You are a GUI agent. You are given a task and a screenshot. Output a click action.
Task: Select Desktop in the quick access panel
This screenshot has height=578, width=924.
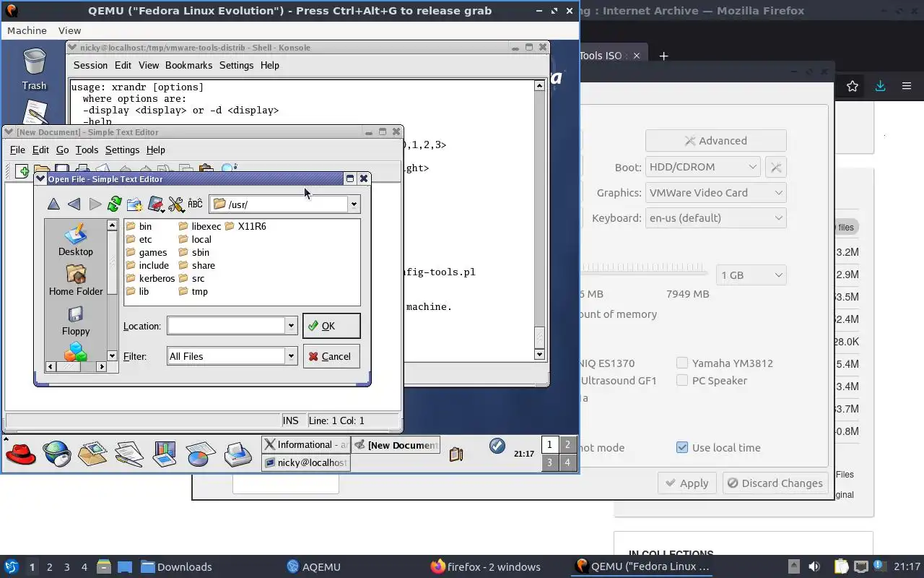coord(76,241)
